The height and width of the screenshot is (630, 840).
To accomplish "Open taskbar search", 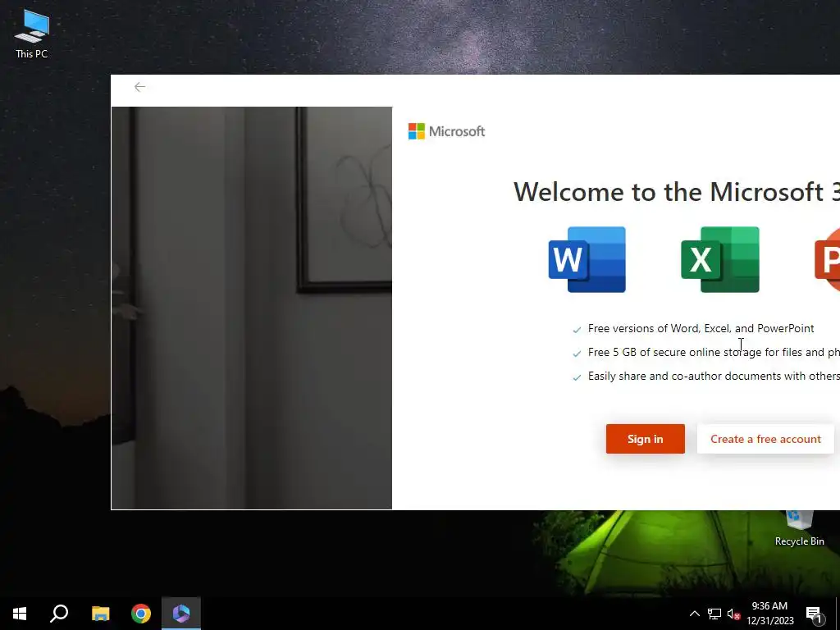I will tap(59, 614).
